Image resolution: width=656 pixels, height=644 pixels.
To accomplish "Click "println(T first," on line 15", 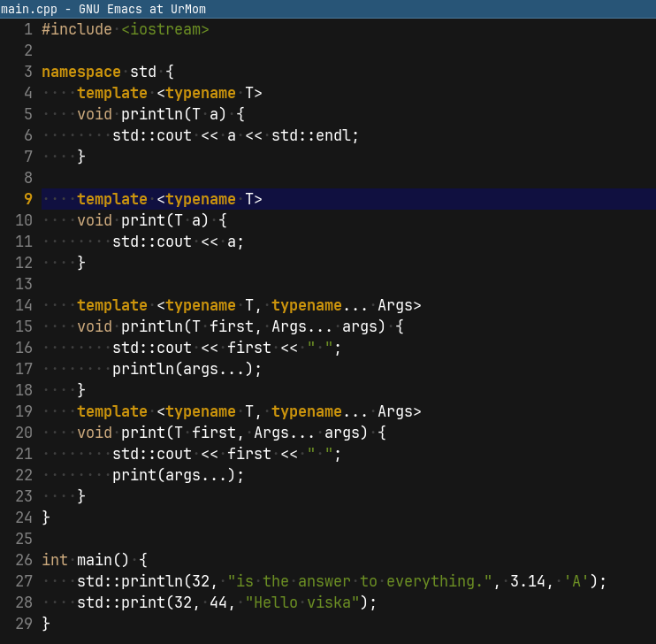I will [x=191, y=326].
